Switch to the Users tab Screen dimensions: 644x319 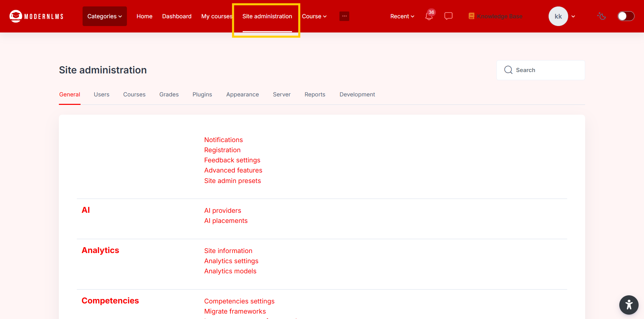click(102, 94)
